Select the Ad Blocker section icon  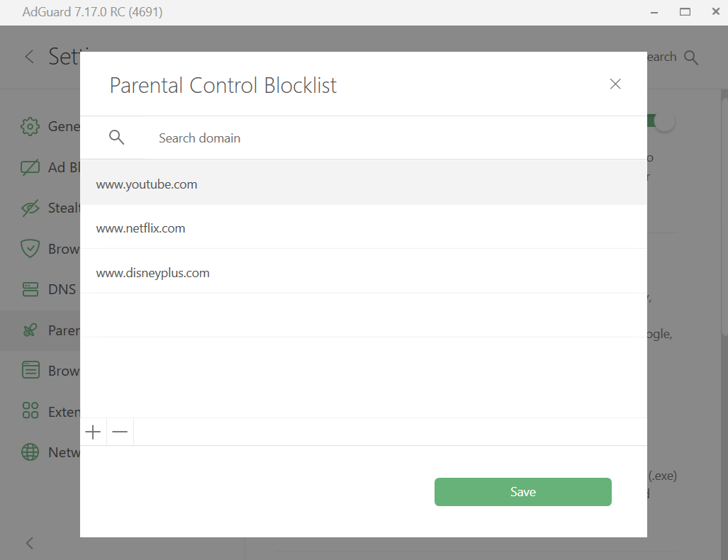coord(30,167)
